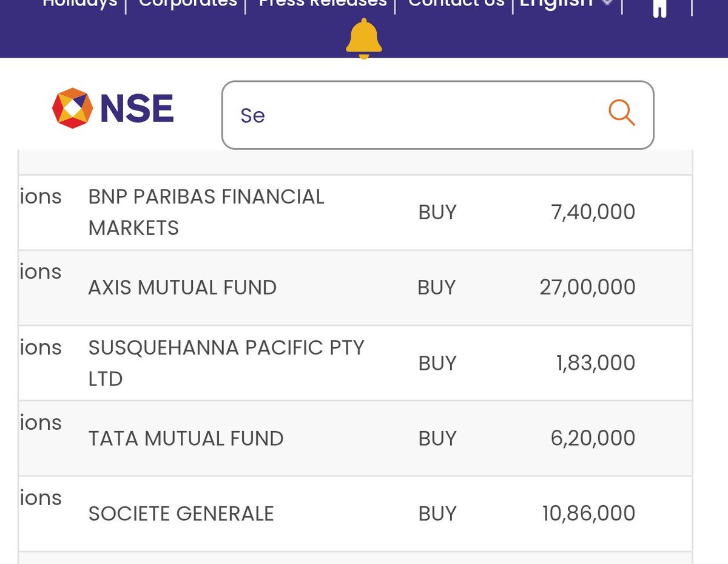Click the white icon in top-right header
The height and width of the screenshot is (564, 728).
(x=659, y=7)
